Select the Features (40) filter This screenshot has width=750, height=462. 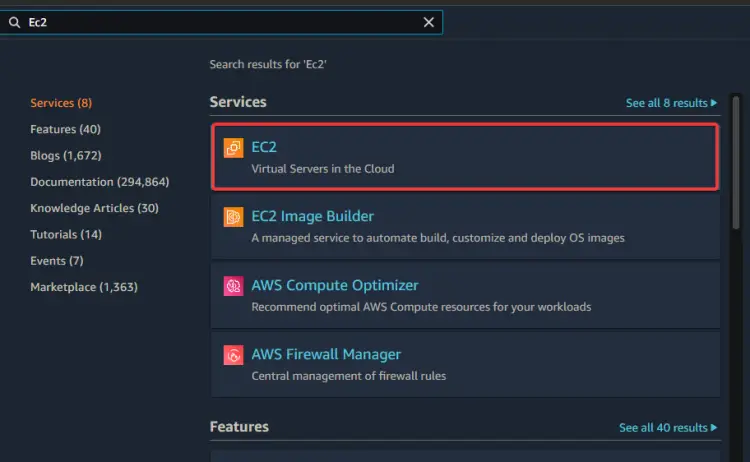pyautogui.click(x=66, y=129)
